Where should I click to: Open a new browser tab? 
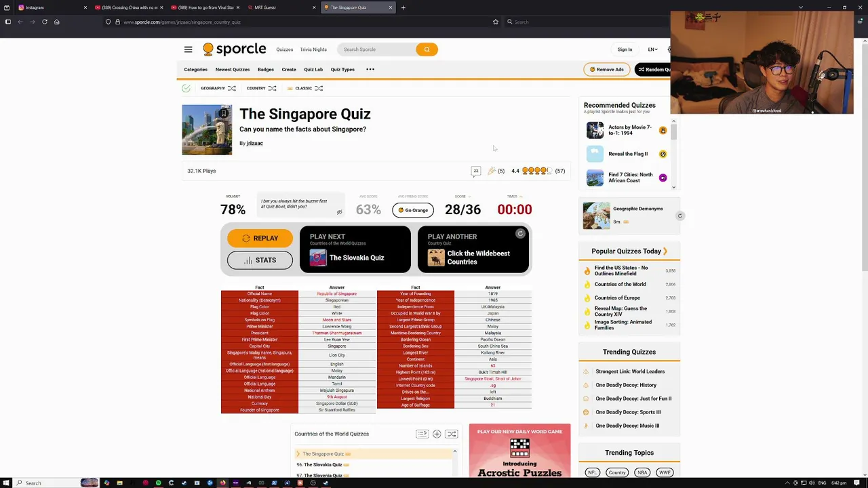click(403, 7)
